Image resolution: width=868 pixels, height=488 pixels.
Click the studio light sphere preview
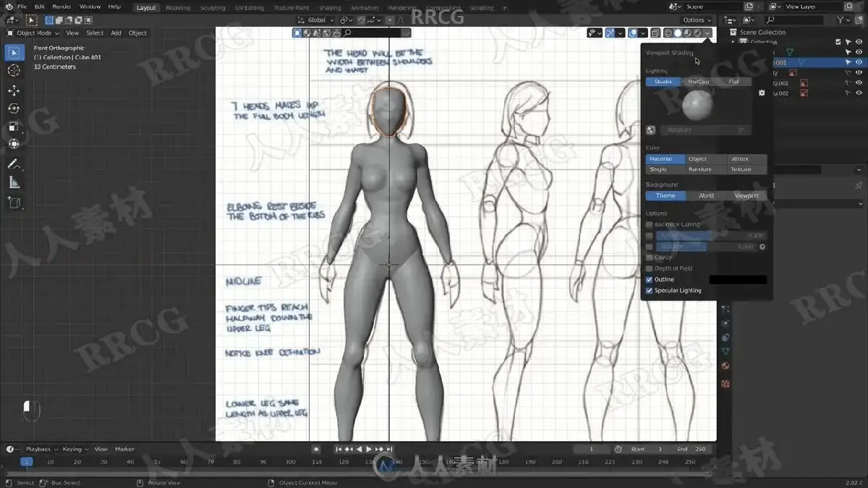697,106
